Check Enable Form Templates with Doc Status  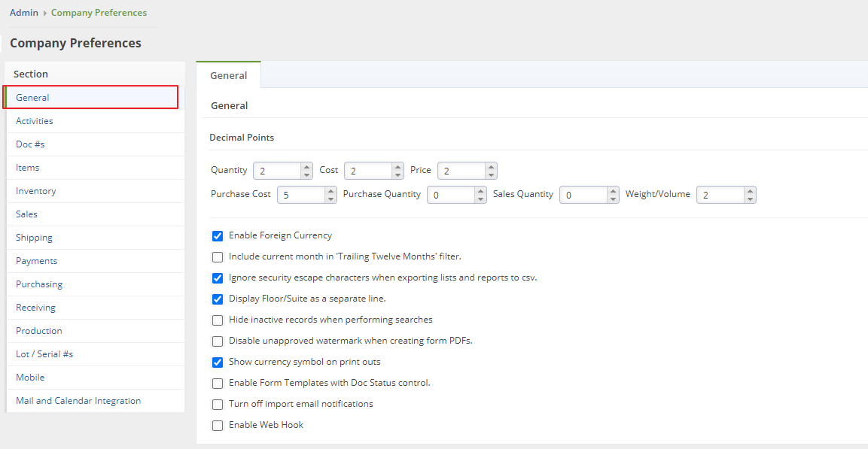pos(218,384)
